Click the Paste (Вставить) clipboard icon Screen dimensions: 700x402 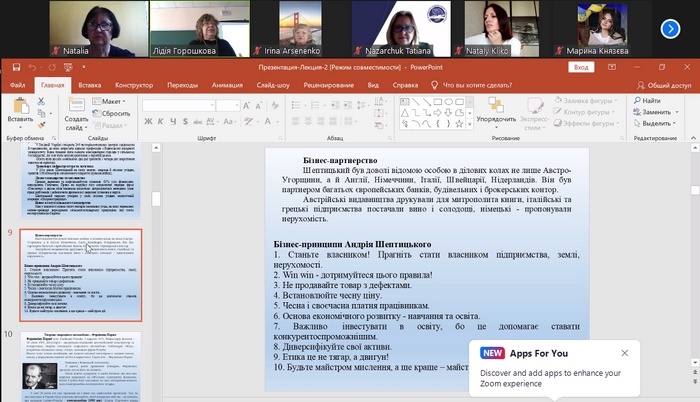pyautogui.click(x=20, y=108)
